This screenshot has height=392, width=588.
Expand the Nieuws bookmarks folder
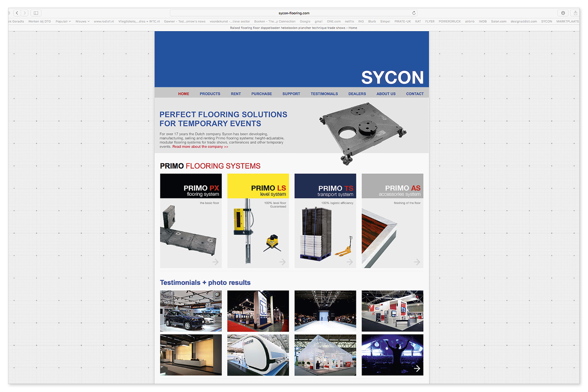point(82,21)
